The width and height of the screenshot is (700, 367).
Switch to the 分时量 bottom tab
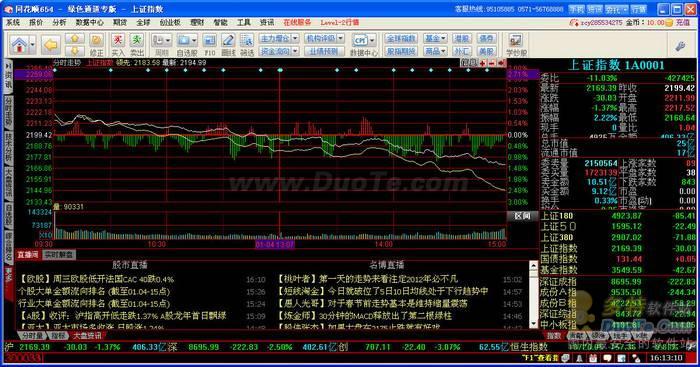32,335
